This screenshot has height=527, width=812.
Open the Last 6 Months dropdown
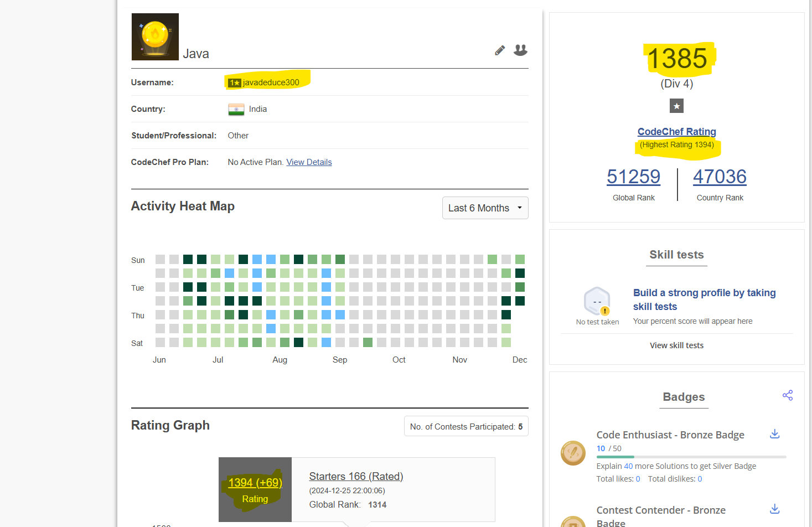485,208
